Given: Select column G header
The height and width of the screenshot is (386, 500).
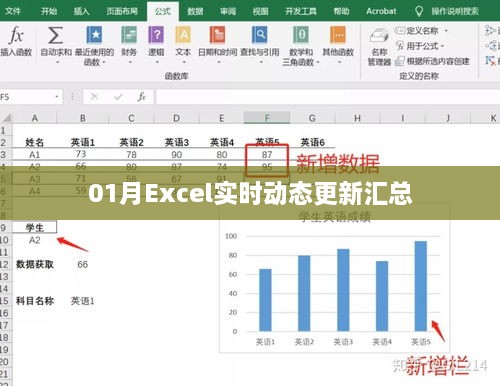Looking at the screenshot, I should (312, 118).
